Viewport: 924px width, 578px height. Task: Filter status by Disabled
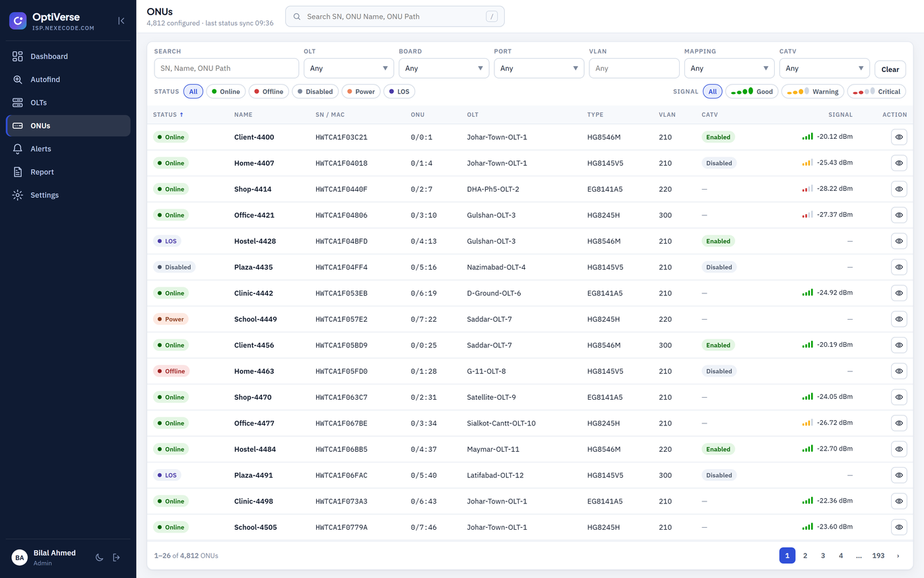pyautogui.click(x=315, y=92)
